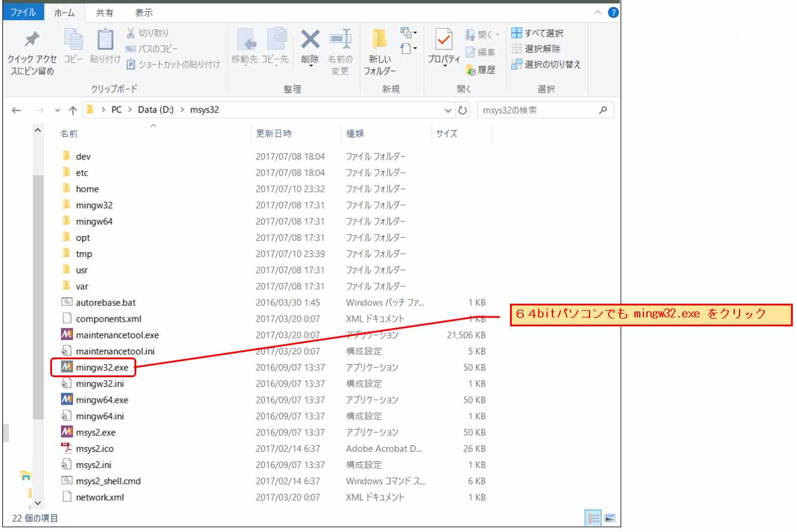Click the Properties (プロパティ) checkmark icon
The width and height of the screenshot is (797, 532).
tap(444, 41)
